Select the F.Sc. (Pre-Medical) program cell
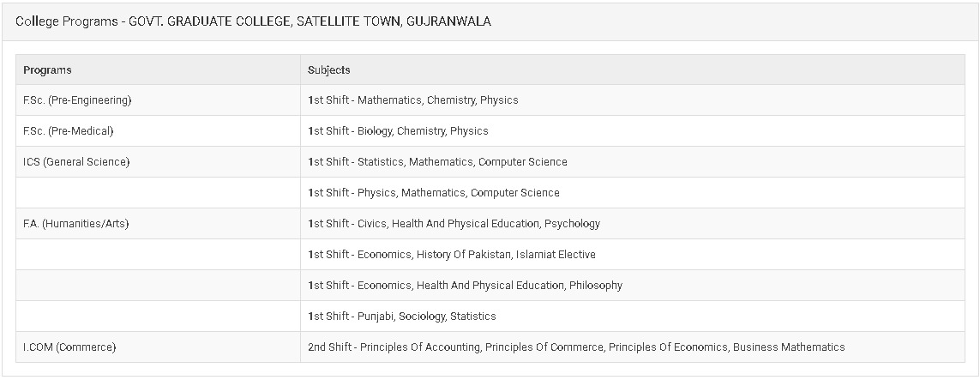Image resolution: width=980 pixels, height=380 pixels. [69, 131]
